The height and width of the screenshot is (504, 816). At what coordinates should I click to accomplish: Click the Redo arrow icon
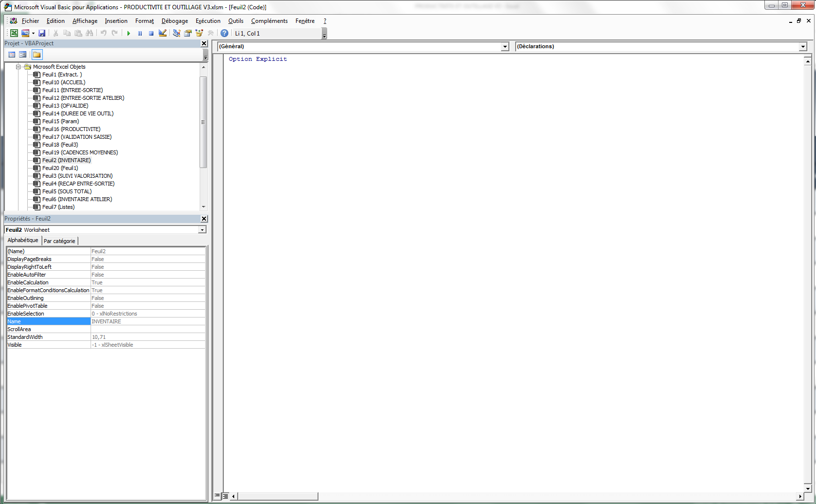(x=115, y=33)
